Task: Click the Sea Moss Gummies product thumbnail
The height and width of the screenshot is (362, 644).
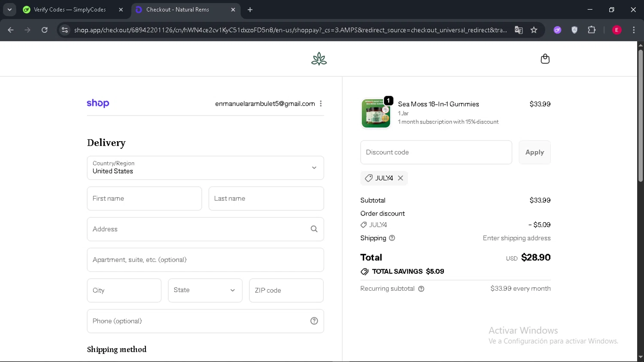Action: point(376,113)
